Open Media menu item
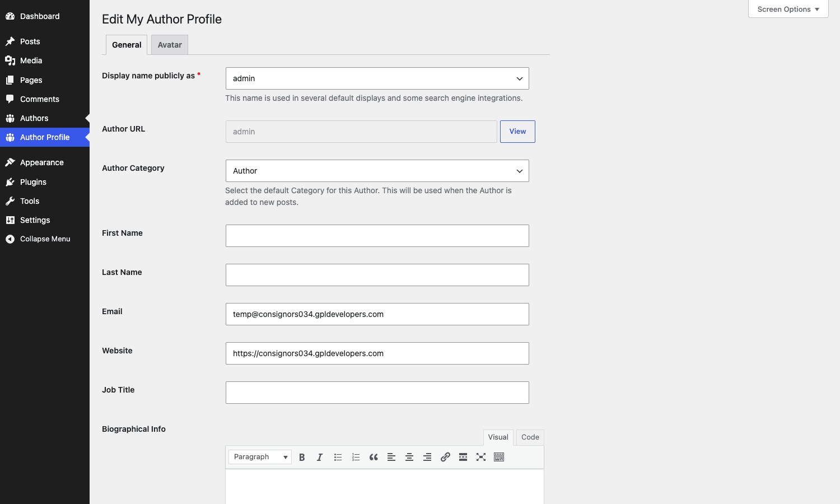Image resolution: width=840 pixels, height=504 pixels. (x=45, y=60)
